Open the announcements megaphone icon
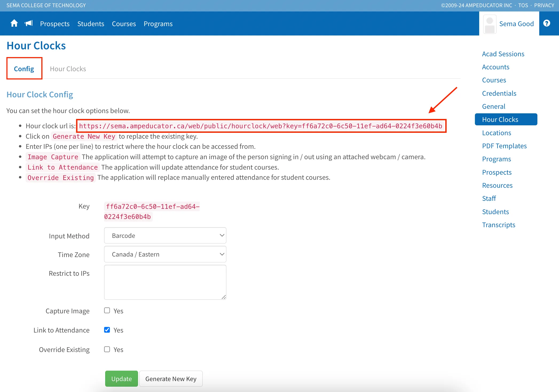 (29, 23)
